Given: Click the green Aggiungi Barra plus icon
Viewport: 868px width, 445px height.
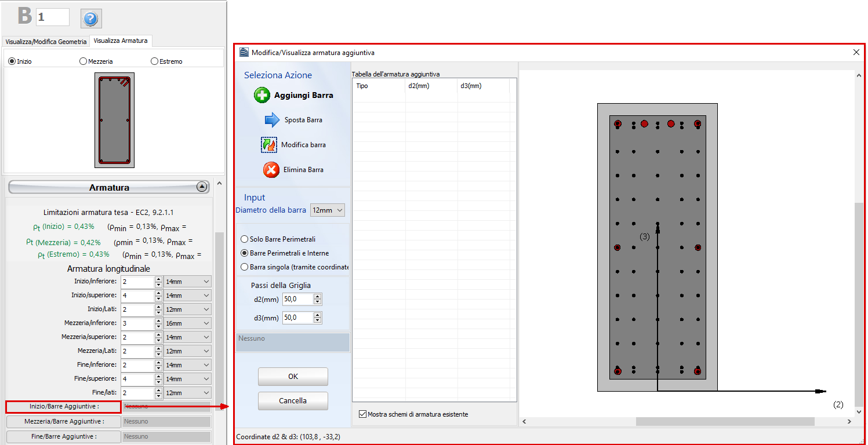Looking at the screenshot, I should [x=262, y=96].
